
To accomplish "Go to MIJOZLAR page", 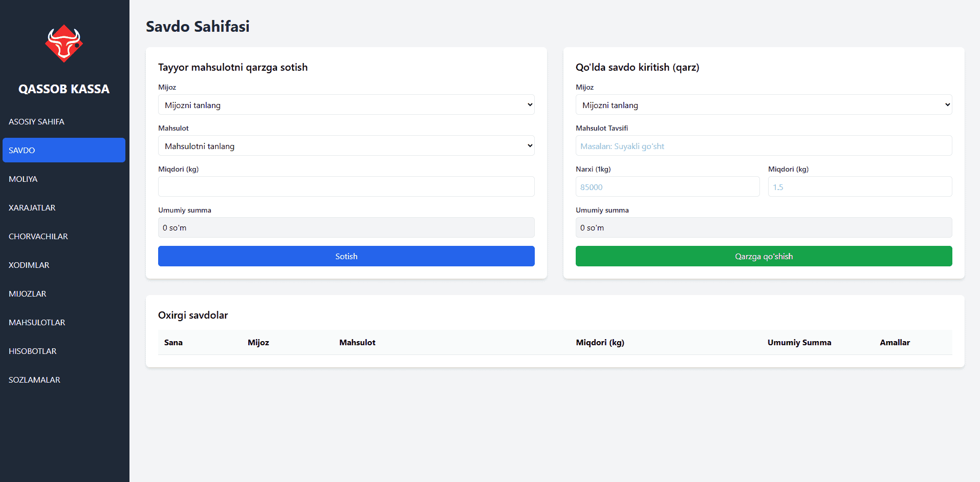I will (x=28, y=294).
